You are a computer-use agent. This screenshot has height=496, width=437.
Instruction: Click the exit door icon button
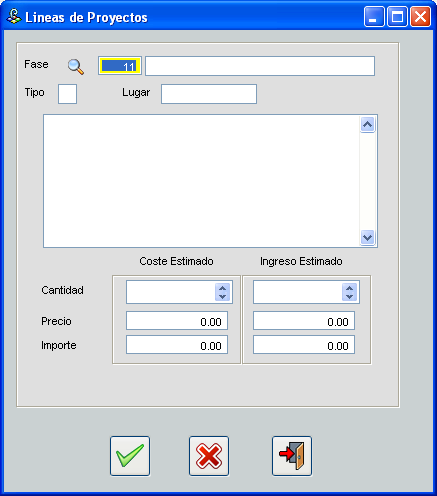point(292,456)
